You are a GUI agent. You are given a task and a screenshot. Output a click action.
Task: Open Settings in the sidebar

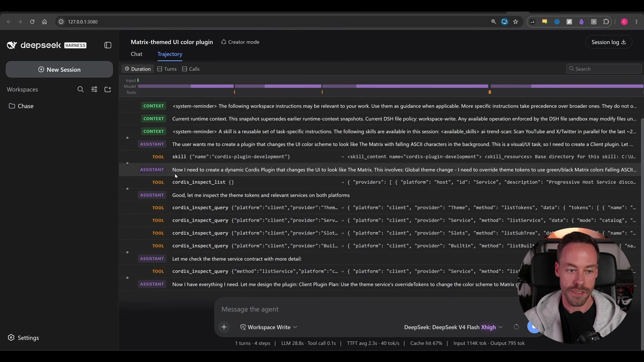23,338
